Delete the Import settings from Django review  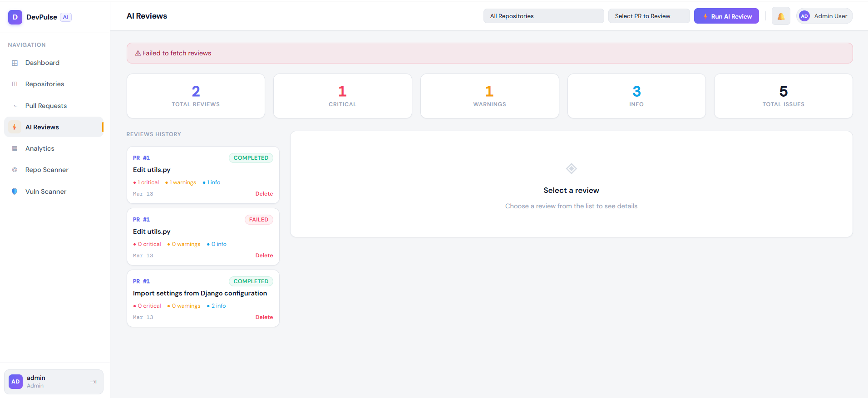pyautogui.click(x=264, y=317)
